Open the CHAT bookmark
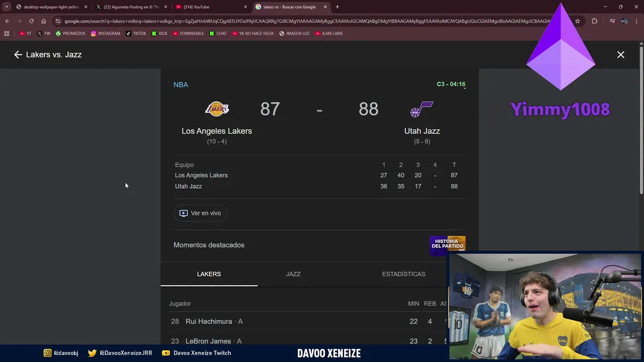The height and width of the screenshot is (362, 644). [218, 34]
